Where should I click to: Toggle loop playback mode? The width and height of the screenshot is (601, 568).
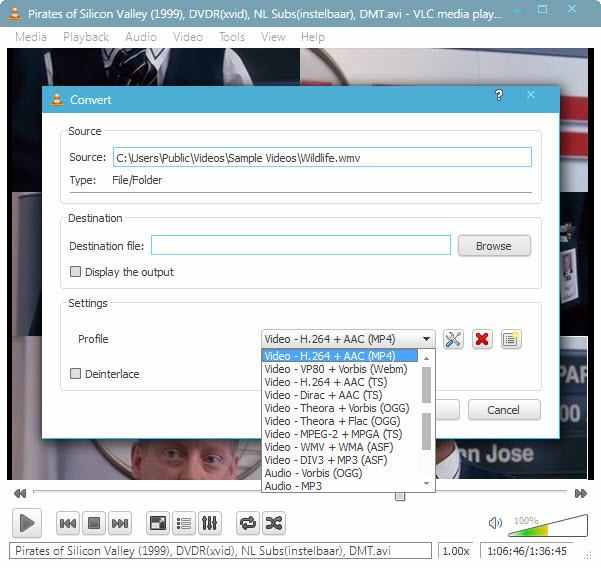[247, 522]
